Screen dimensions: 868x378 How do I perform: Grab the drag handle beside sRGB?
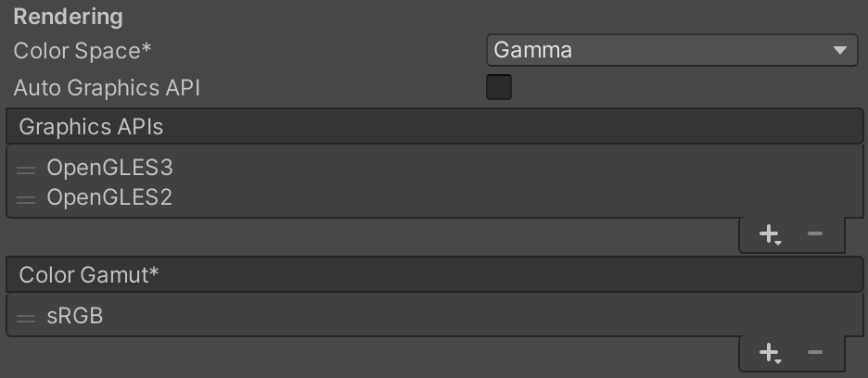[x=26, y=317]
